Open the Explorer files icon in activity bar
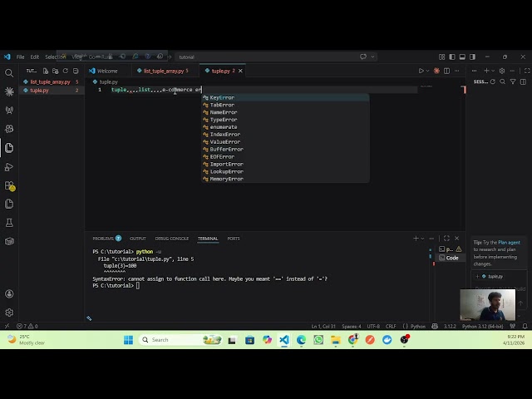Screen dimensions: 532x399 click(9, 148)
